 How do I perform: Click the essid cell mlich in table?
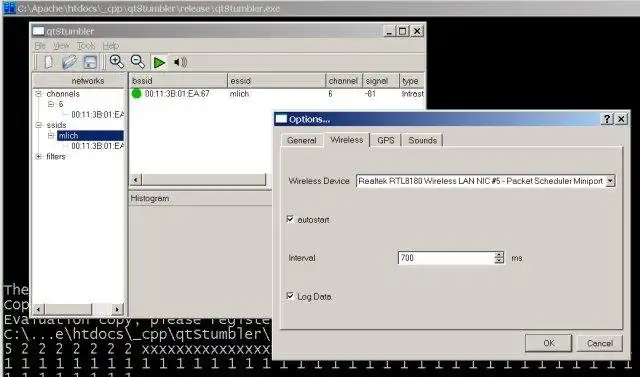(x=239, y=94)
